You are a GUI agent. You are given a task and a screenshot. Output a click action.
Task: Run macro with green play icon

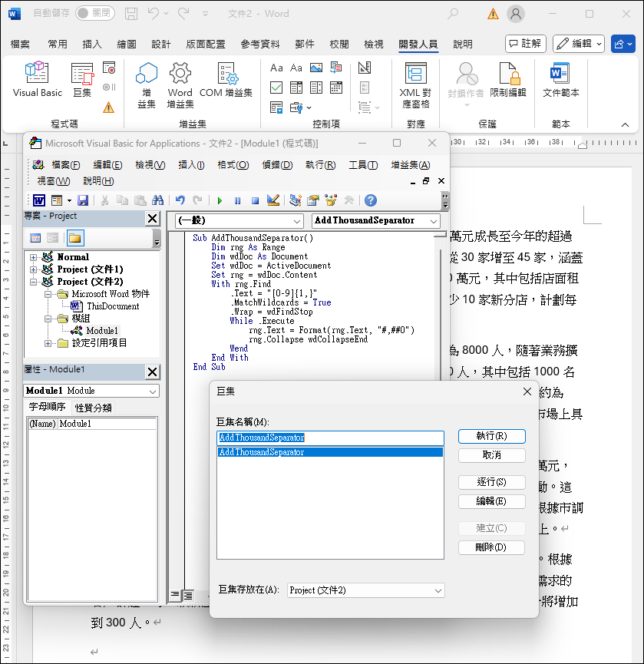pos(220,200)
